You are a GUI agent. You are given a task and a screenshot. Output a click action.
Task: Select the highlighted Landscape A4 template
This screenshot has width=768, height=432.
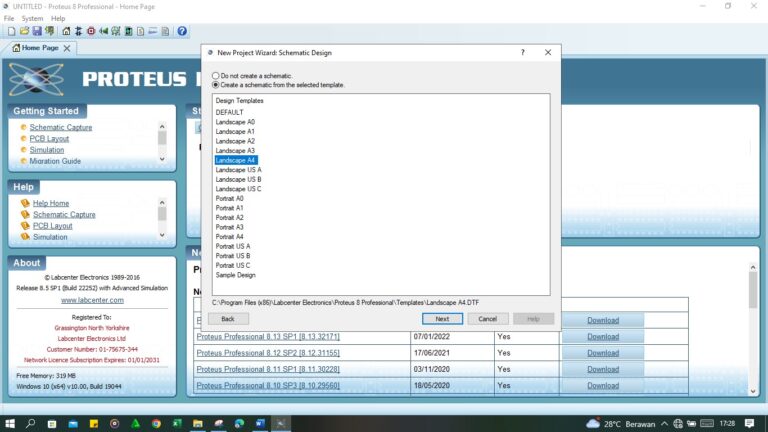click(236, 160)
